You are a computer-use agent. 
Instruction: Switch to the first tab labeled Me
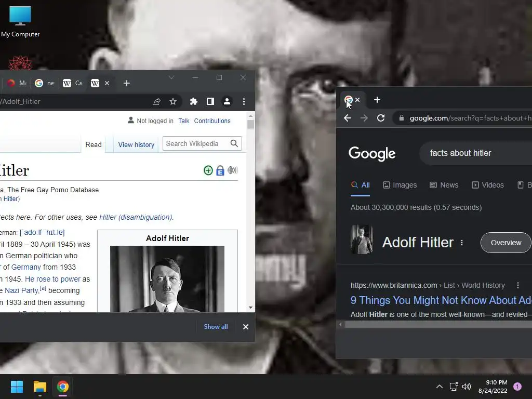(x=17, y=83)
